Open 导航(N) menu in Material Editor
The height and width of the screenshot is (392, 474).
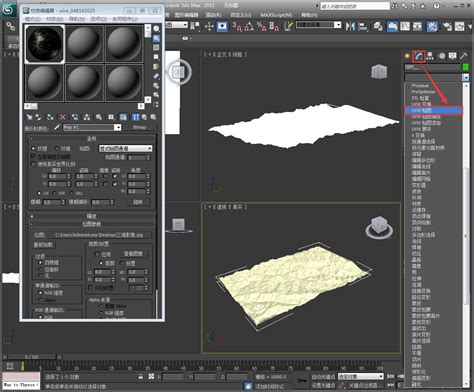[77, 19]
